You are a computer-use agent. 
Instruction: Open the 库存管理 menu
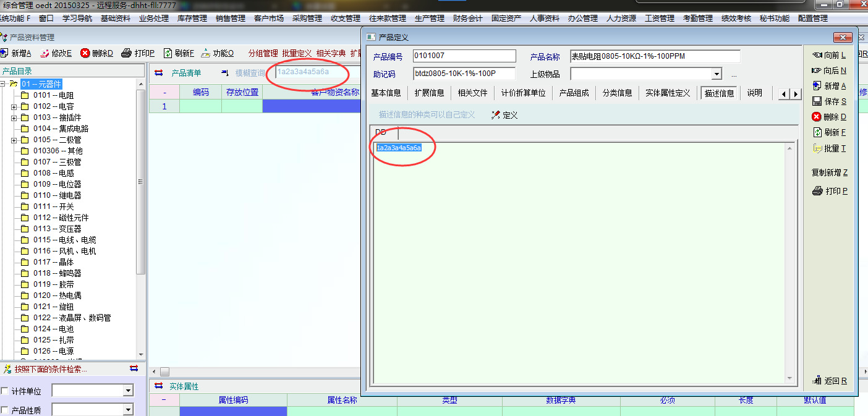192,19
